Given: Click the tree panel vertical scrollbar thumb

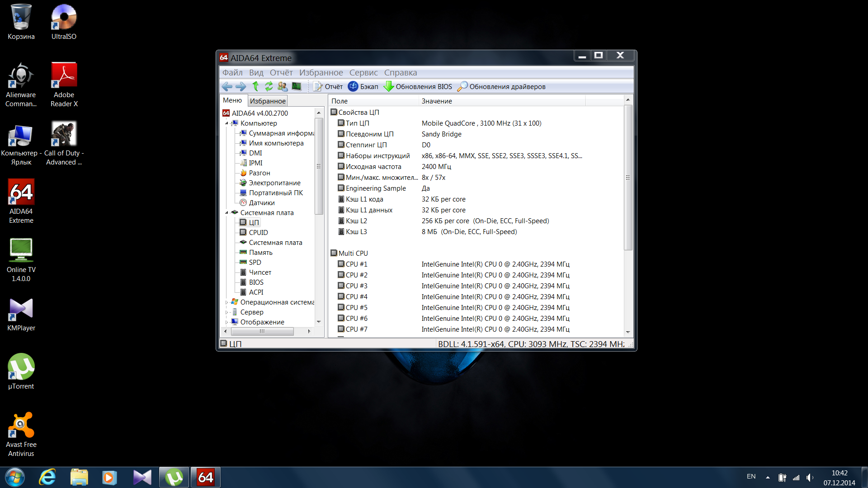Looking at the screenshot, I should click(319, 166).
